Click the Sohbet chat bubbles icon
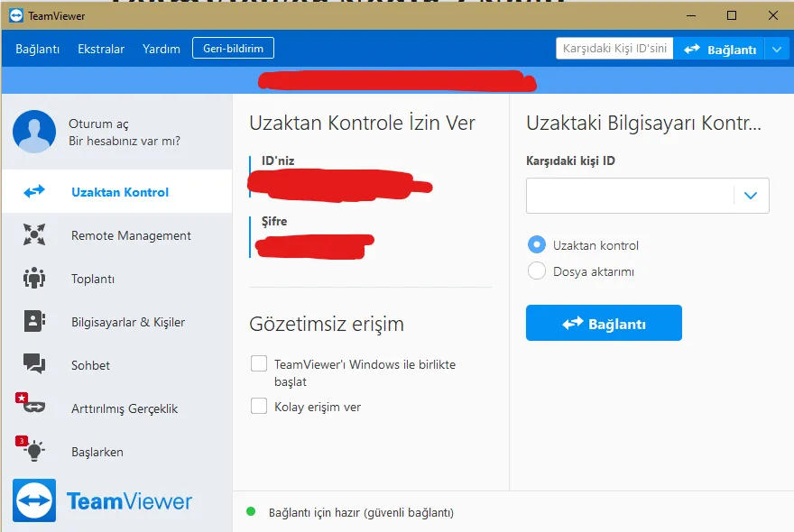 coord(34,363)
